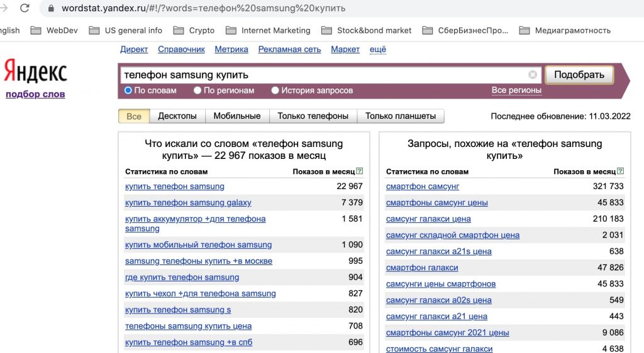Viewport: 644px width, 353px height.
Task: Open the Все регионы region selector
Action: pos(516,90)
